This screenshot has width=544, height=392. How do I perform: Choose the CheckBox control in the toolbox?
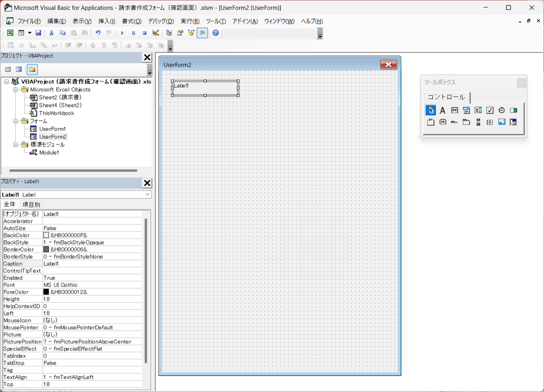(489, 111)
